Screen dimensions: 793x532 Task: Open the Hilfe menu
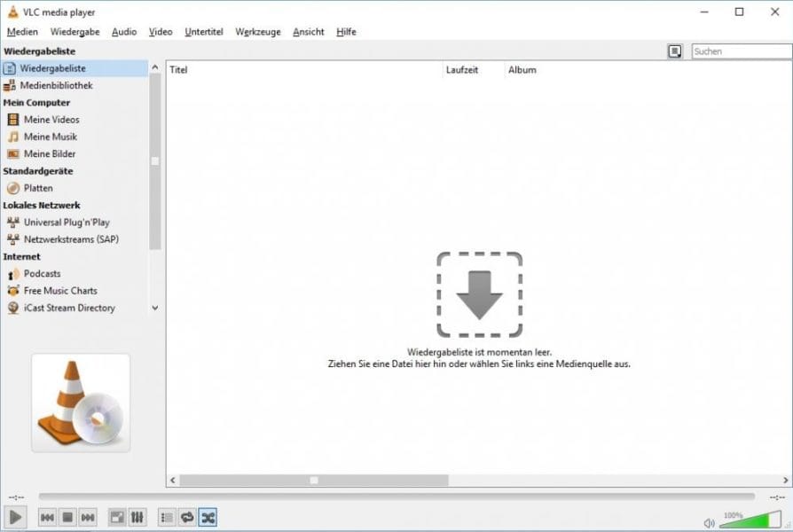(x=347, y=32)
